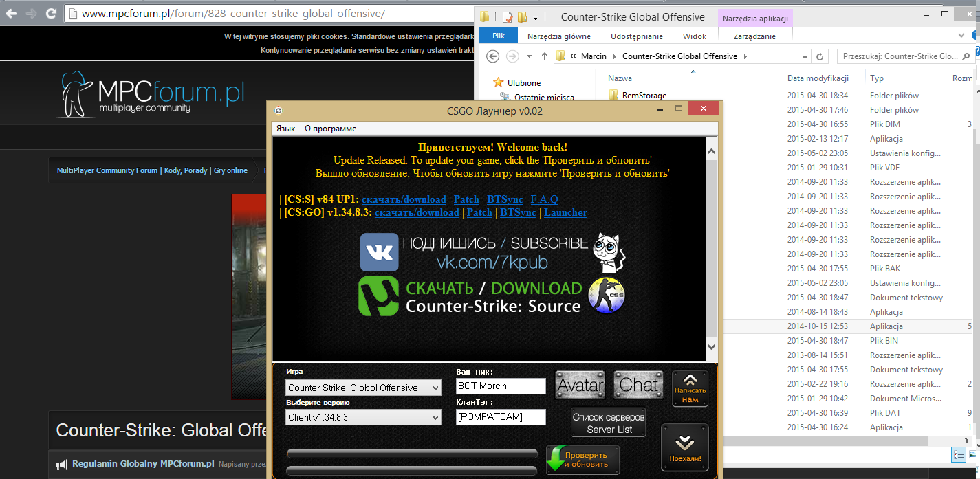Click the Kody, Porady breadcrumb link
Image resolution: width=980 pixels, height=479 pixels.
186,170
